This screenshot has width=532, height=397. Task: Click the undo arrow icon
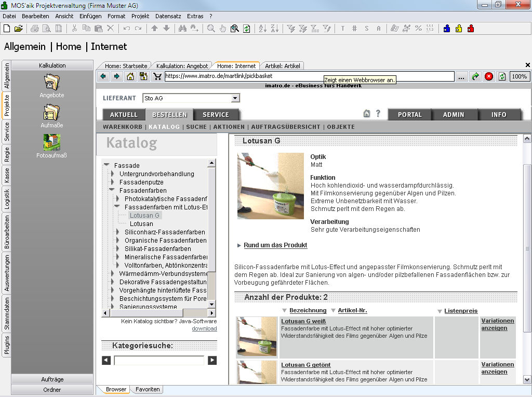127,29
